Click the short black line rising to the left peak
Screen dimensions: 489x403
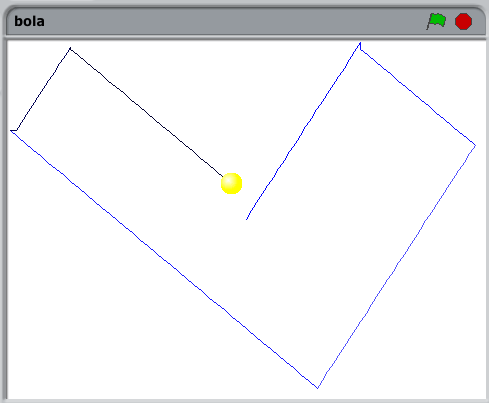(x=43, y=89)
